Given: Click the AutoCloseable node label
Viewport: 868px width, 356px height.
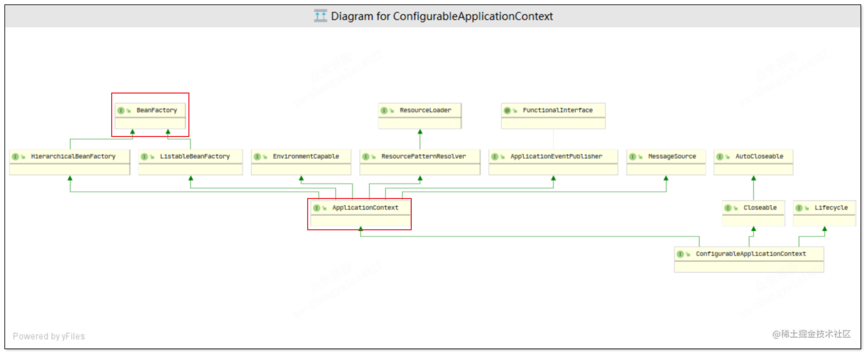Looking at the screenshot, I should click(x=759, y=157).
